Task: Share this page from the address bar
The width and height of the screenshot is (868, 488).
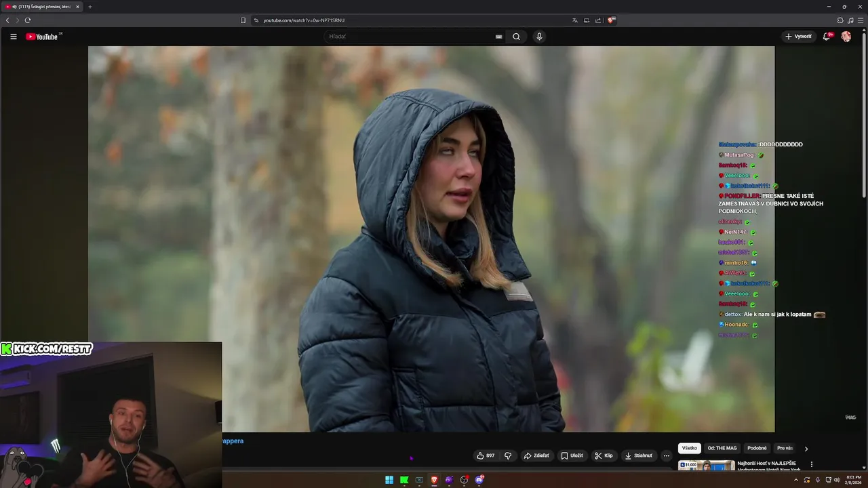Action: [x=598, y=20]
